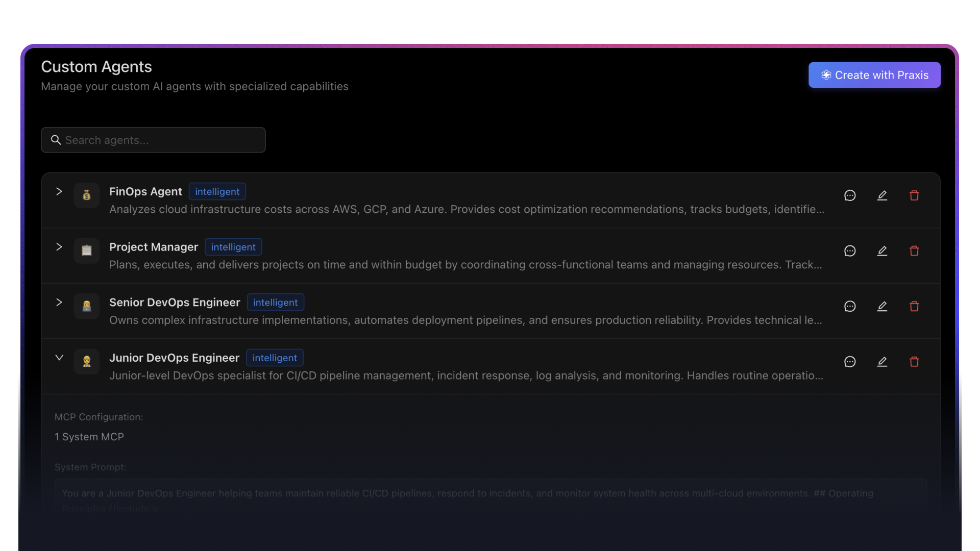Delete the FinOps Agent

point(914,195)
